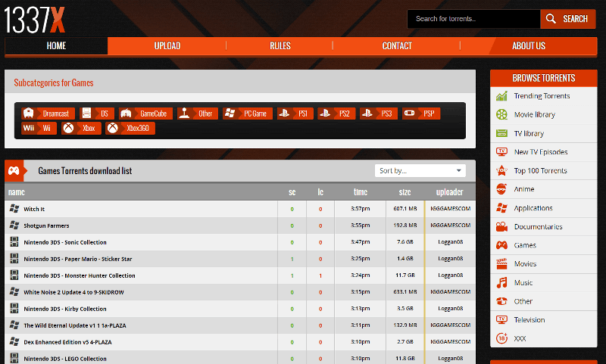Viewport: 606px width, 364px height.
Task: Click the New TV Episodes icon
Action: (x=501, y=151)
